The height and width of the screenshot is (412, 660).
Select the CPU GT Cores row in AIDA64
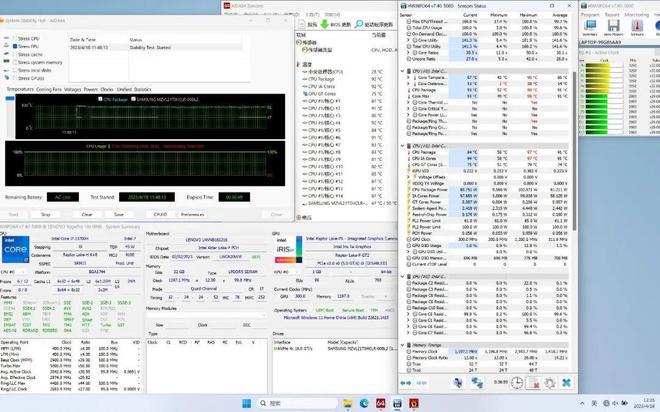click(x=345, y=93)
